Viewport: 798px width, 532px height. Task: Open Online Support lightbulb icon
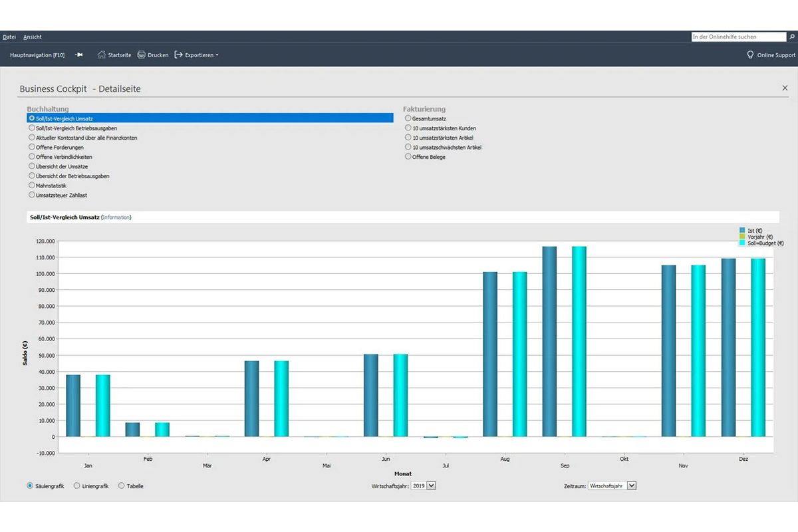pos(750,55)
